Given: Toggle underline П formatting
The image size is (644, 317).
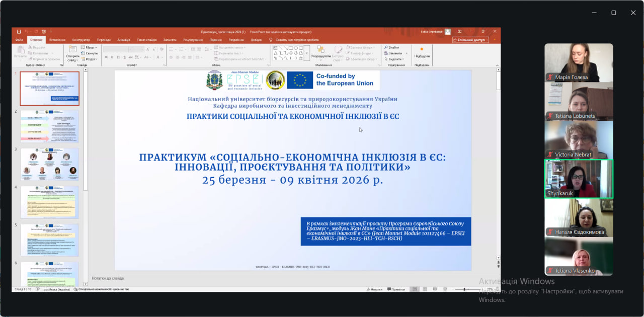Looking at the screenshot, I should pos(118,57).
